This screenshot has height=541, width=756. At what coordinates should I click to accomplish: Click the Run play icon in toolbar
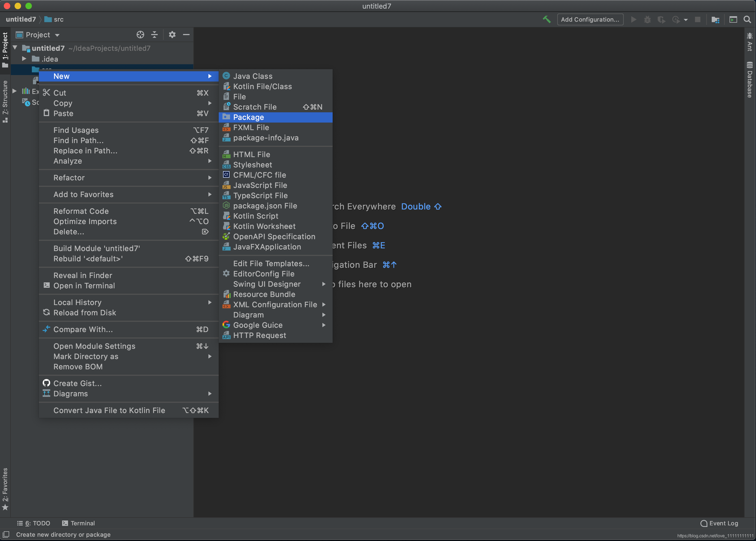tap(633, 20)
